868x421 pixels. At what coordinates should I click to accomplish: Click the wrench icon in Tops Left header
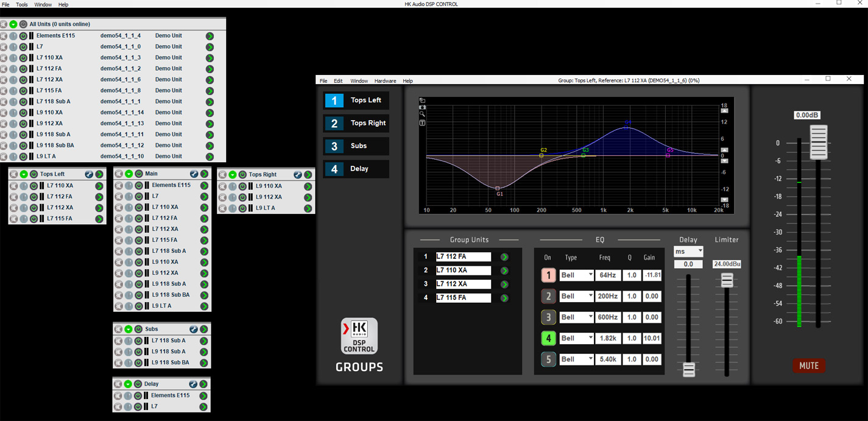[89, 174]
